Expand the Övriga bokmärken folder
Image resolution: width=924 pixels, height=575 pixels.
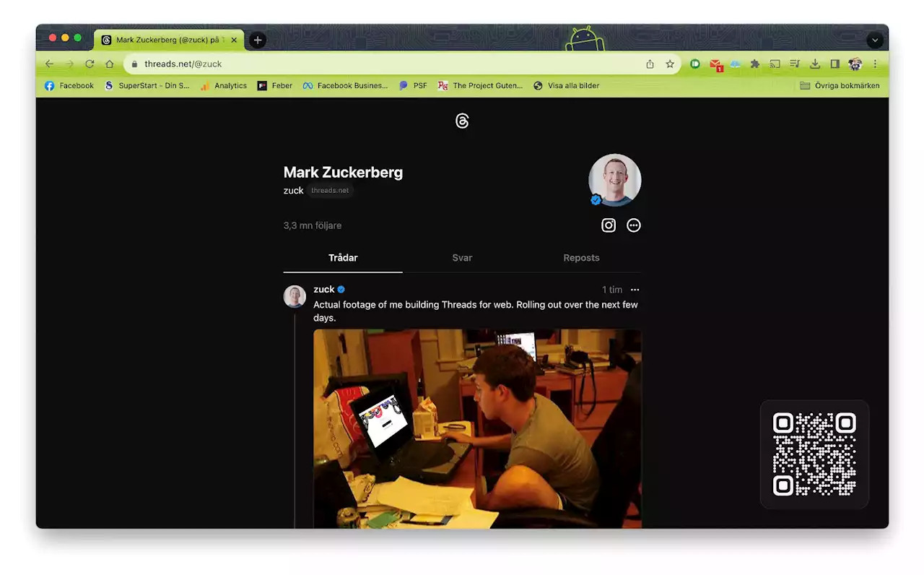840,85
